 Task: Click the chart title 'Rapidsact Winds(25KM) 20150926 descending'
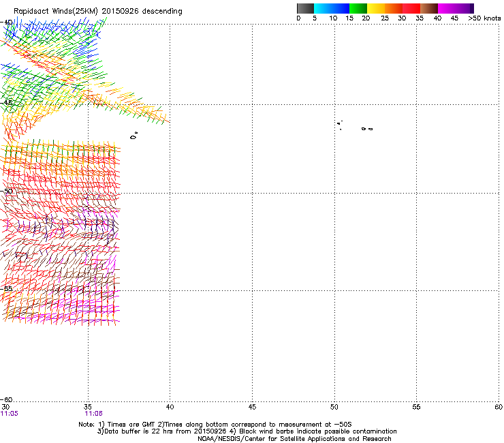coord(97,12)
